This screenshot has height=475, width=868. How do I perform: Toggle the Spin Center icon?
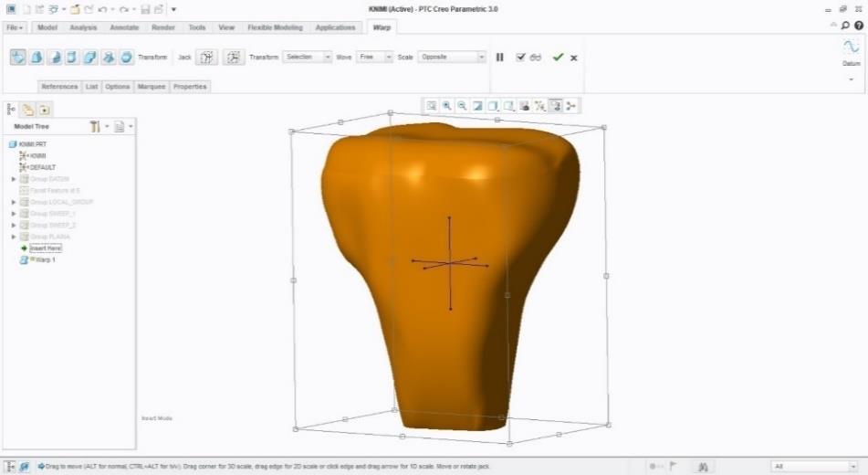pyautogui.click(x=570, y=105)
